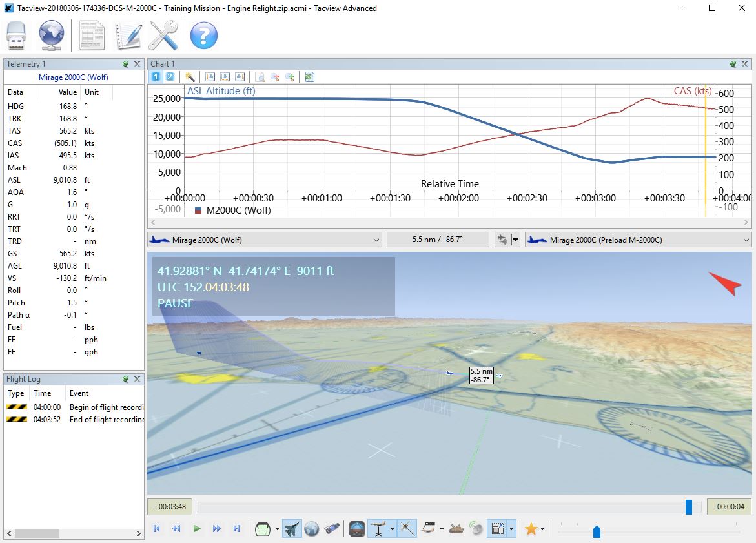This screenshot has width=756, height=543.
Task: Open the aircraft-on-stand dropdown arrow
Action: click(x=392, y=529)
